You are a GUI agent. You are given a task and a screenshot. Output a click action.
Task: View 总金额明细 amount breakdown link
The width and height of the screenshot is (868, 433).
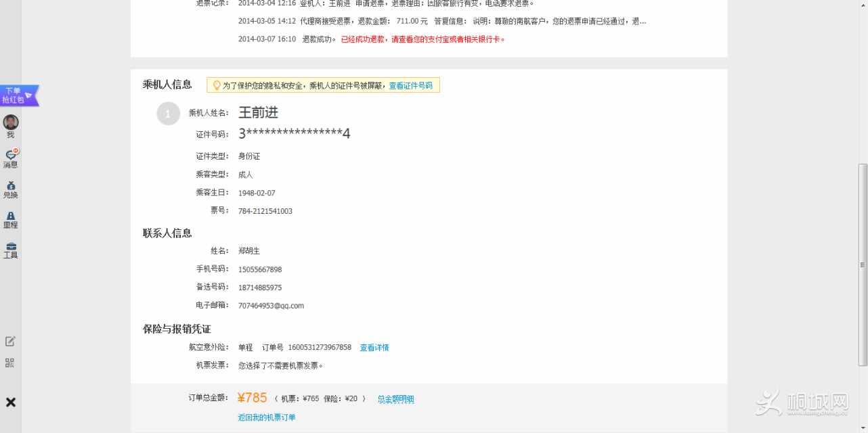click(395, 399)
